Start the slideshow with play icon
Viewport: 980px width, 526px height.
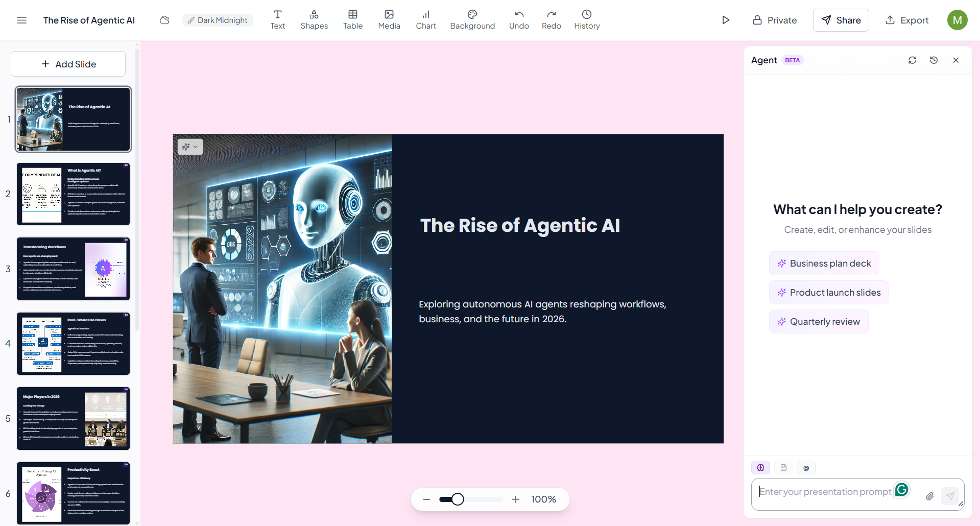coord(726,20)
